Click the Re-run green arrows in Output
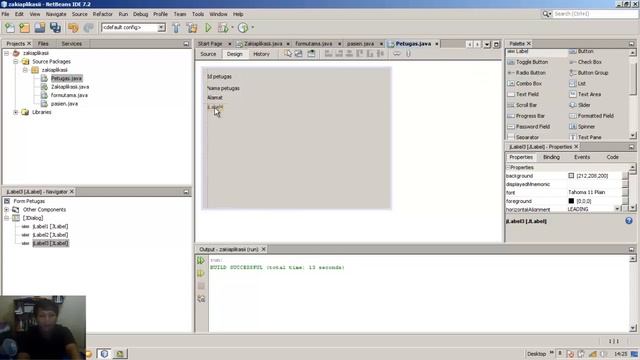 [x=201, y=260]
